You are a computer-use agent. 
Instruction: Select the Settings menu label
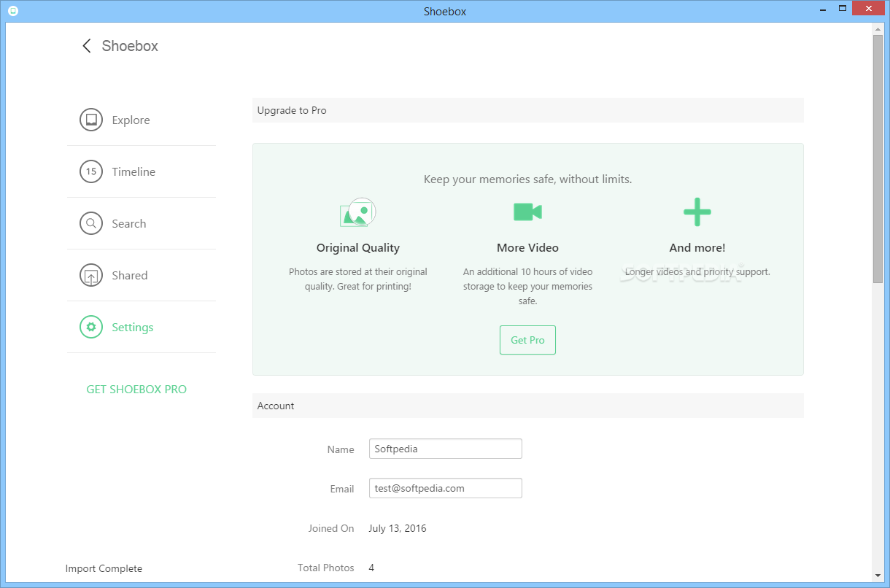(x=133, y=328)
